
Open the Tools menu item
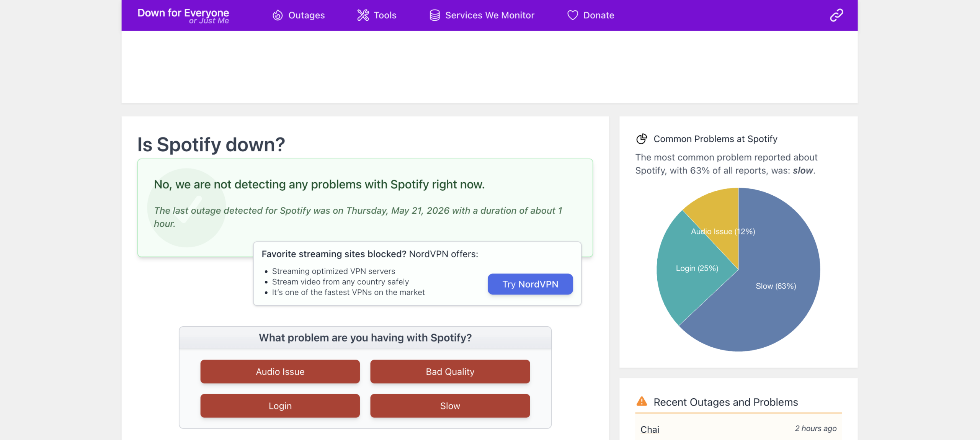377,15
